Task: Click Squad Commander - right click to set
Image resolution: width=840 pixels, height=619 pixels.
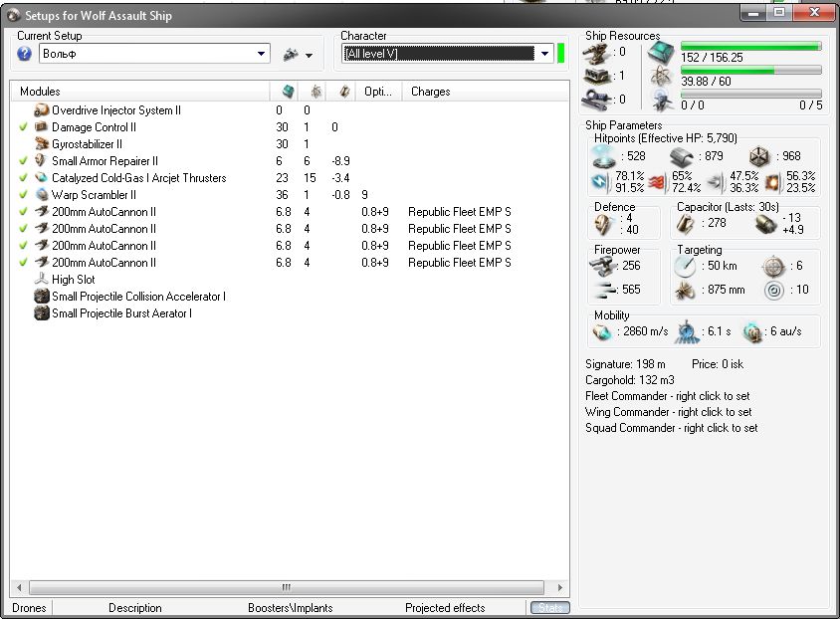Action: 671,428
